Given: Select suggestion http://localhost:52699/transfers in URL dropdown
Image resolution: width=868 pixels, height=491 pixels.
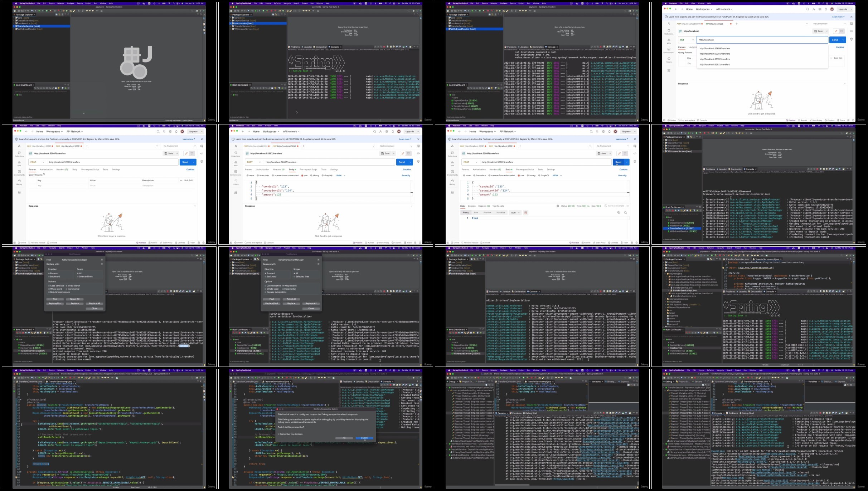Looking at the screenshot, I should tap(715, 48).
